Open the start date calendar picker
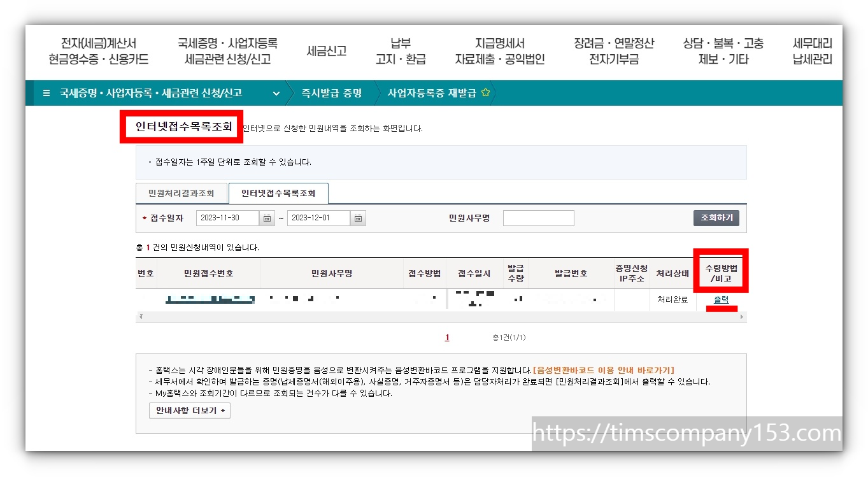Image resolution: width=868 pixels, height=477 pixels. [267, 217]
